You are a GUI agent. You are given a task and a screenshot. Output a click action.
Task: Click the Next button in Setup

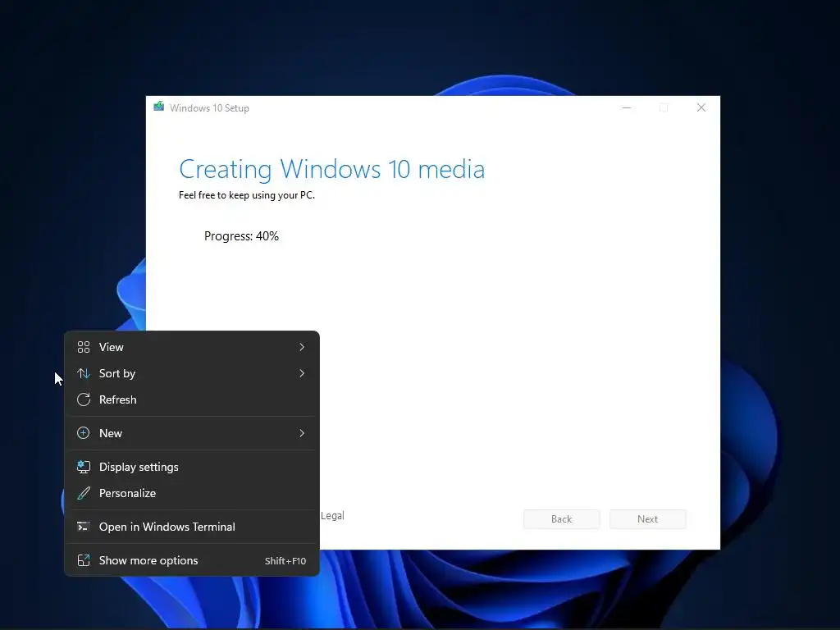(648, 519)
